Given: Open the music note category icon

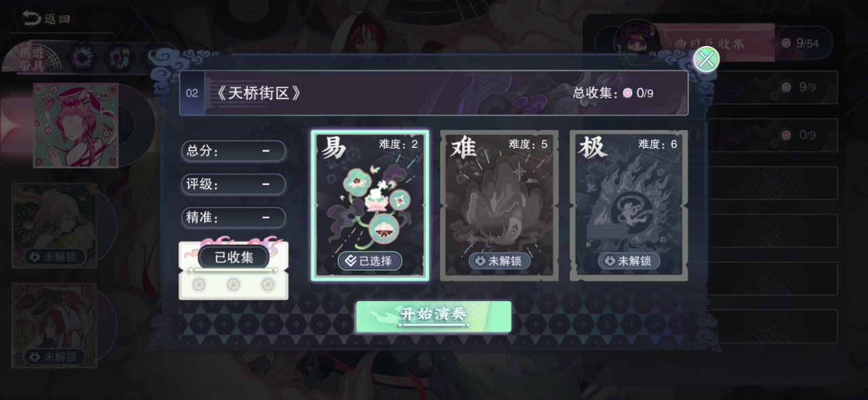Looking at the screenshot, I should [118, 59].
